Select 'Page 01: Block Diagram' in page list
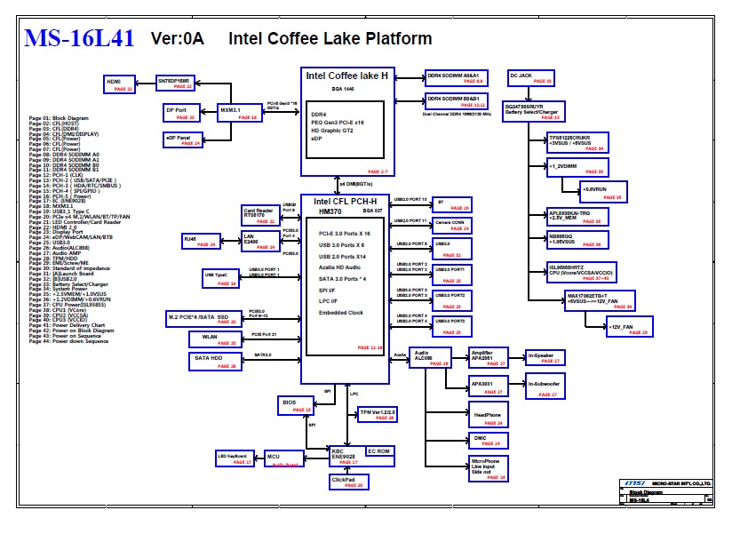 pos(59,118)
